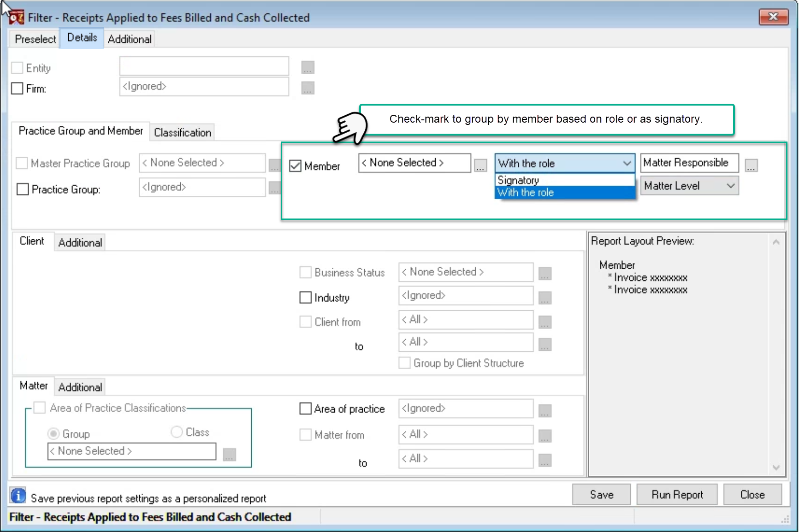Open the Matter Level dropdown
The height and width of the screenshot is (532, 799).
[689, 186]
